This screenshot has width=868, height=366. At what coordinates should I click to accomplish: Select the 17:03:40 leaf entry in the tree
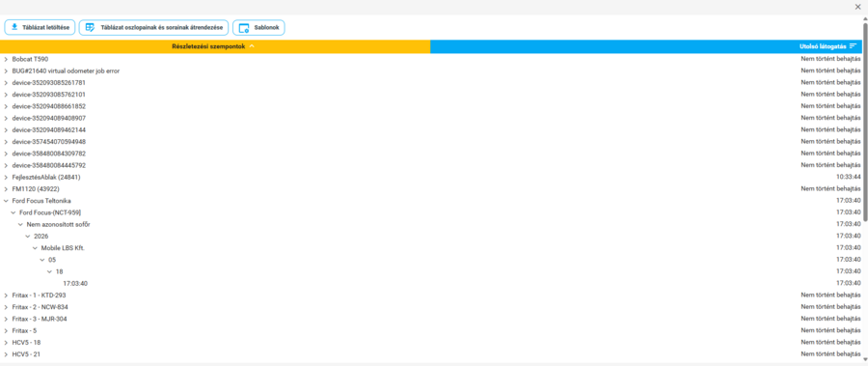75,283
